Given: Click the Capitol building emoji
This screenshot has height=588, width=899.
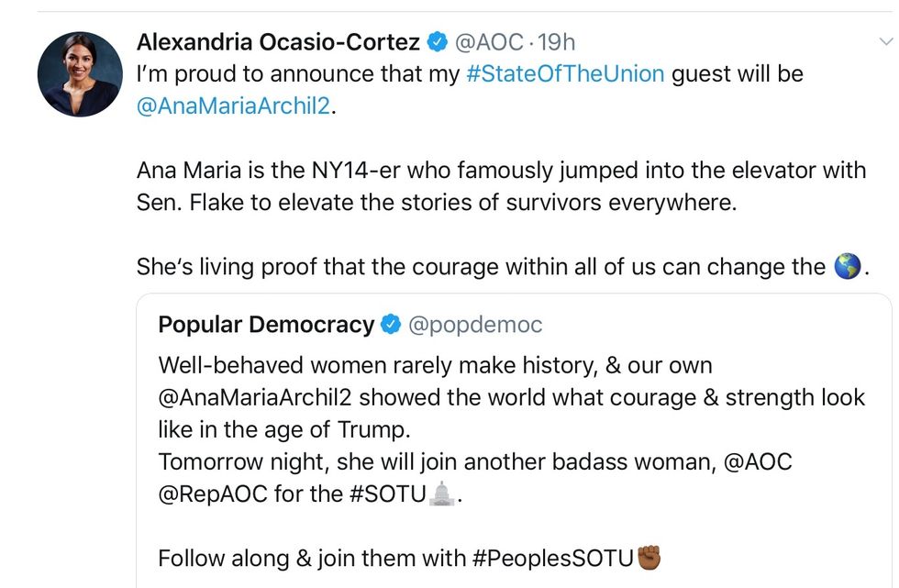Looking at the screenshot, I should pyautogui.click(x=443, y=494).
